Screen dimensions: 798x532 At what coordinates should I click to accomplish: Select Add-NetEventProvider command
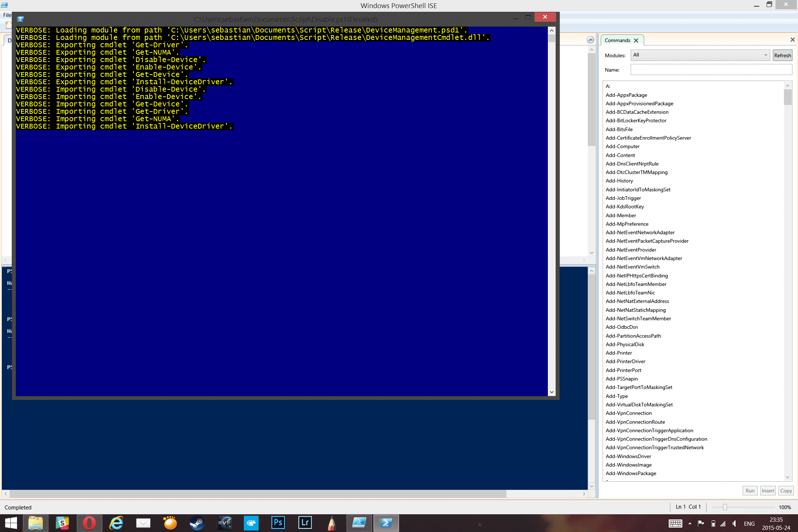tap(631, 250)
